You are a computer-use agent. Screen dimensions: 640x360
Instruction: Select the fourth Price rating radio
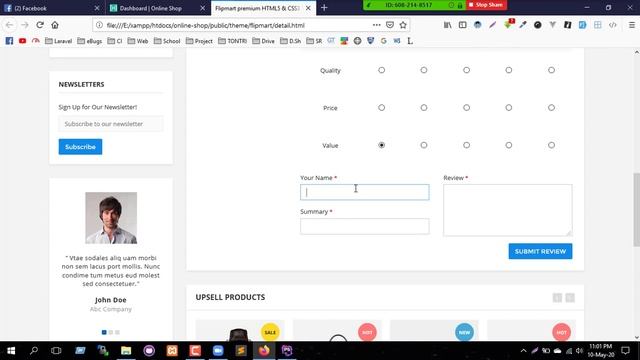click(x=509, y=108)
